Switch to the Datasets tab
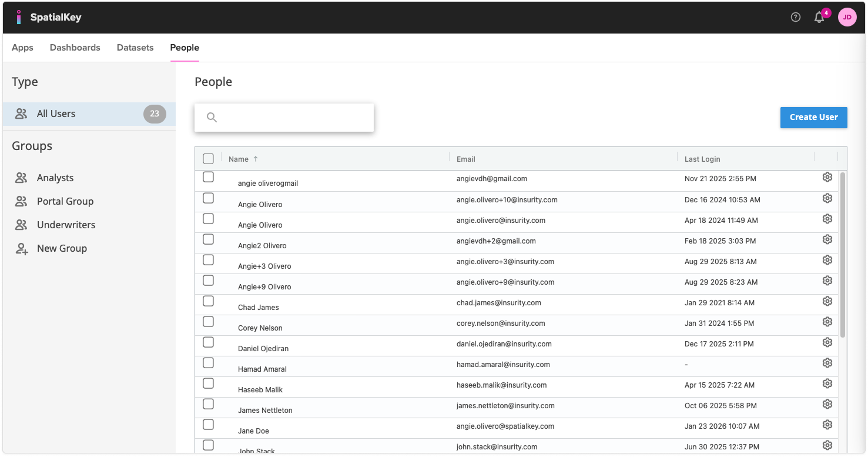Screen dimensions: 868x457 [x=135, y=48]
